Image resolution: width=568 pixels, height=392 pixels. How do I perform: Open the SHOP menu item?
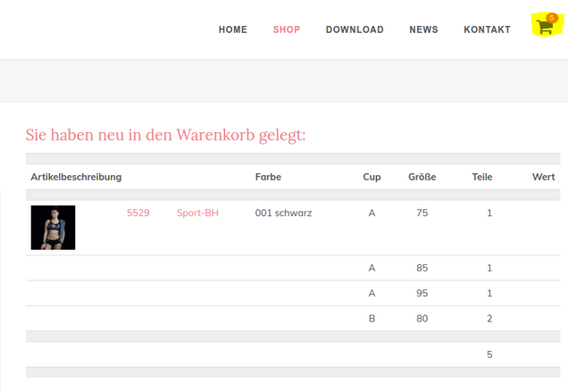(x=287, y=29)
